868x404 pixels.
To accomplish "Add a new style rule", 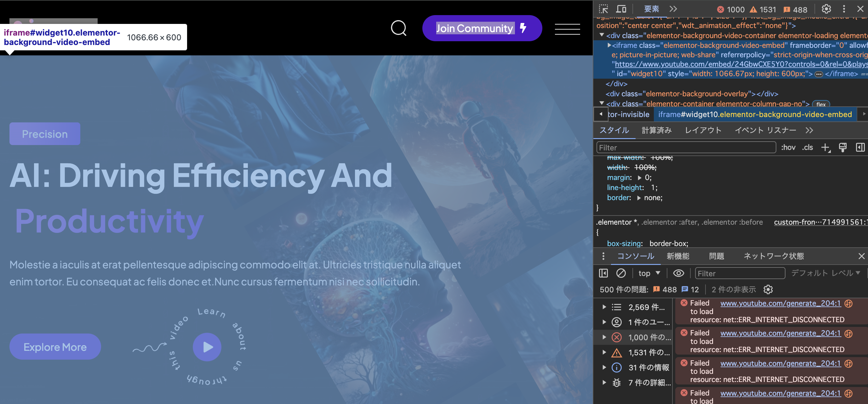I will (825, 148).
